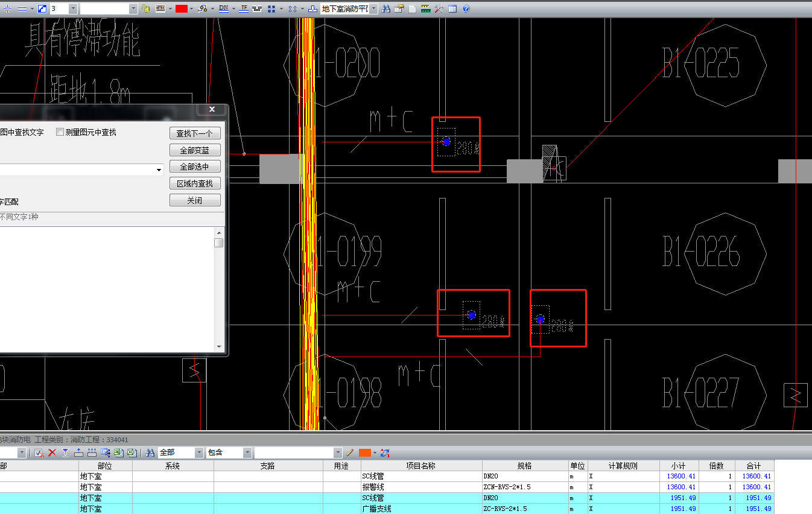
Task: Click 关闭 button in find dialog
Action: pyautogui.click(x=195, y=200)
